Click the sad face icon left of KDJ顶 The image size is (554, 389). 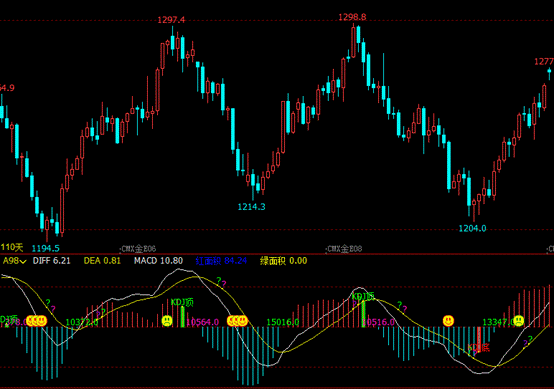(x=167, y=321)
